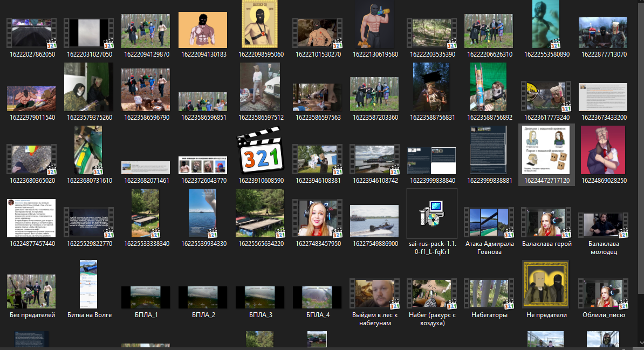Select the image Не предатели

click(546, 284)
